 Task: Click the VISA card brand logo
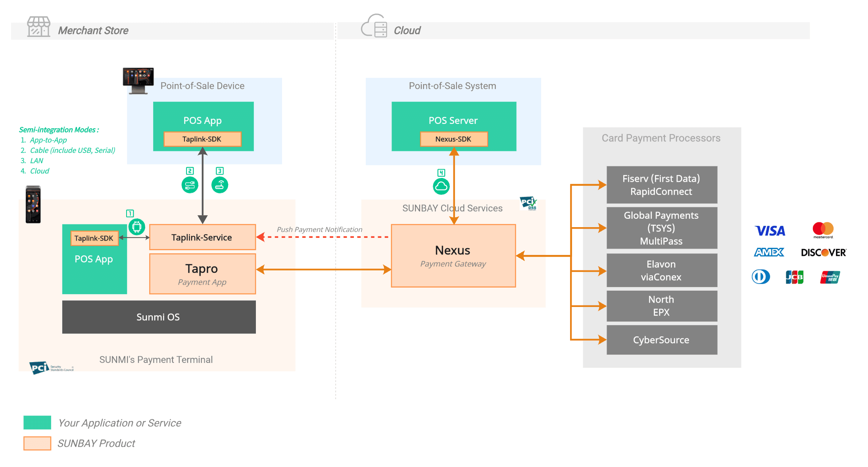770,231
